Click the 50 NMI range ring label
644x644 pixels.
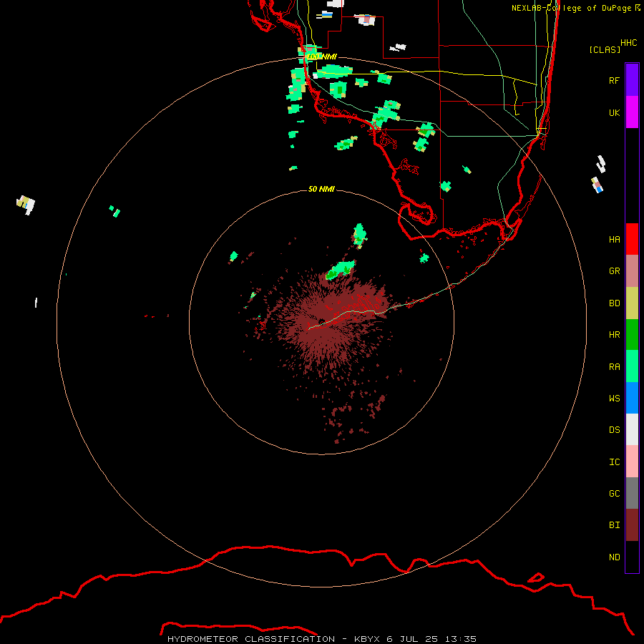click(x=321, y=189)
